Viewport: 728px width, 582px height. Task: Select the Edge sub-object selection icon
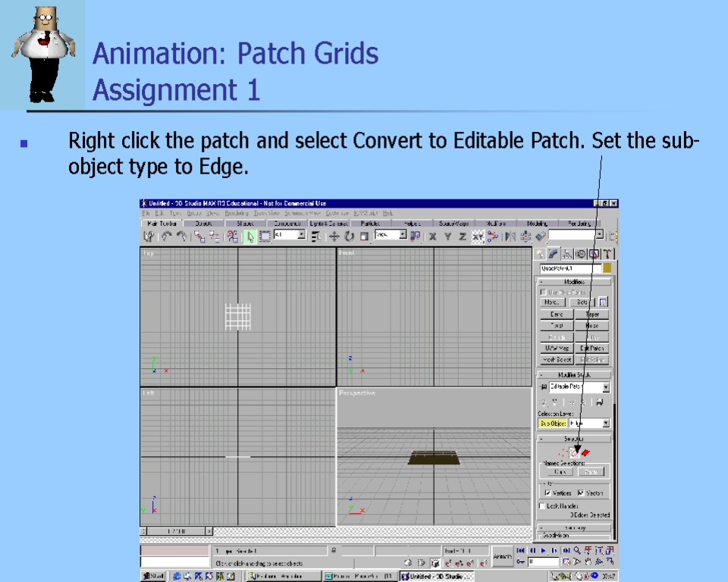[574, 452]
